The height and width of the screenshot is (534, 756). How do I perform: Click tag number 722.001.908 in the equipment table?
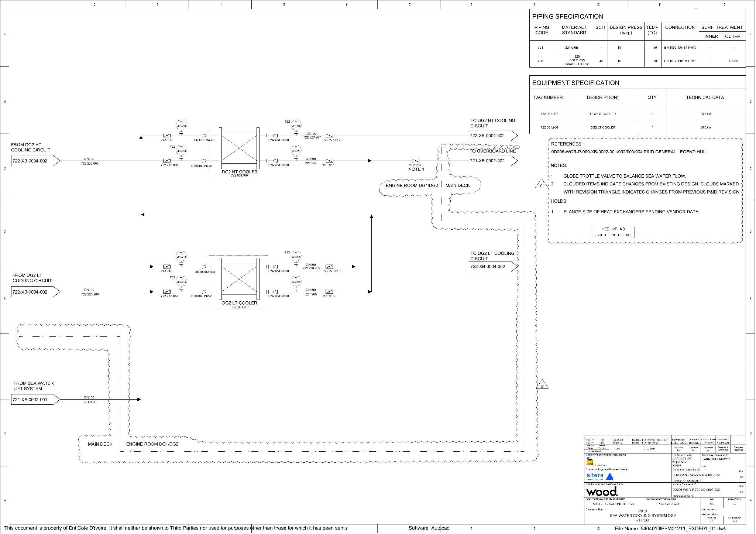tap(549, 127)
